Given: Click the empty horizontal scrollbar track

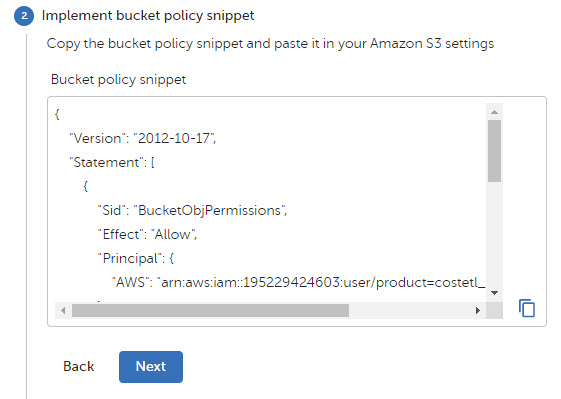Looking at the screenshot, I should click(x=410, y=310).
